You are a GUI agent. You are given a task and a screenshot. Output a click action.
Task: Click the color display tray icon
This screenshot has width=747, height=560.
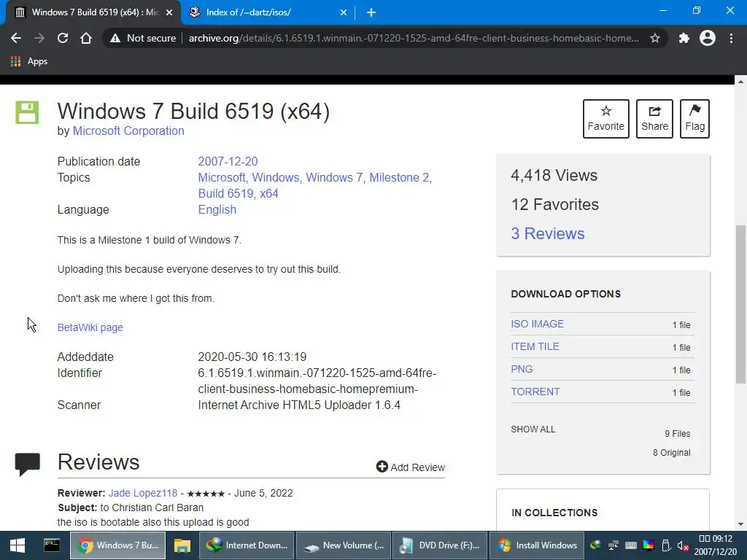point(649,545)
